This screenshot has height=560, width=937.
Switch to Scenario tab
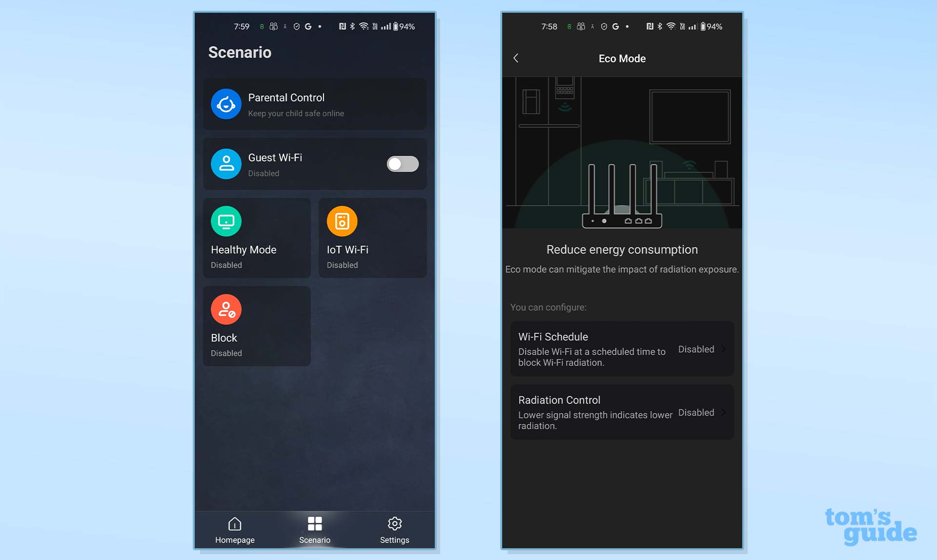314,530
